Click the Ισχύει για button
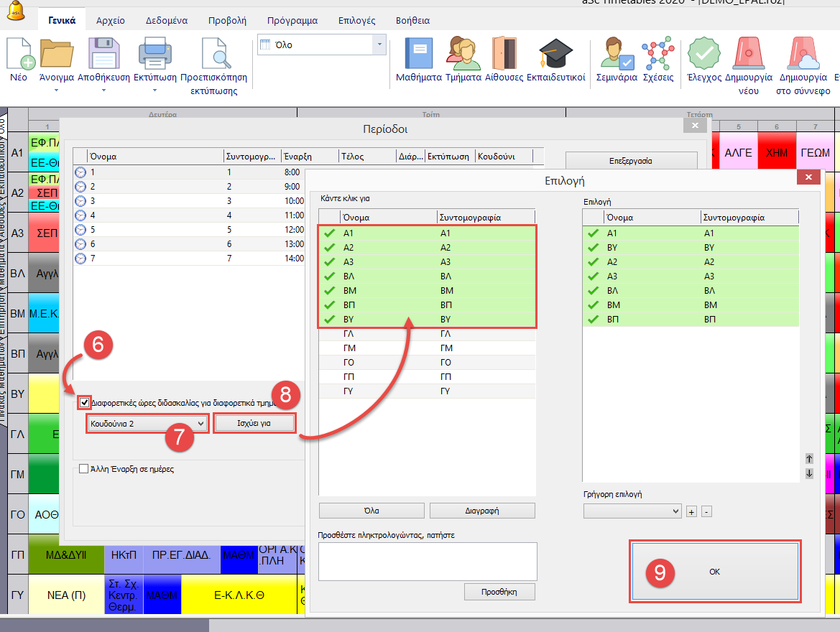 [x=254, y=424]
